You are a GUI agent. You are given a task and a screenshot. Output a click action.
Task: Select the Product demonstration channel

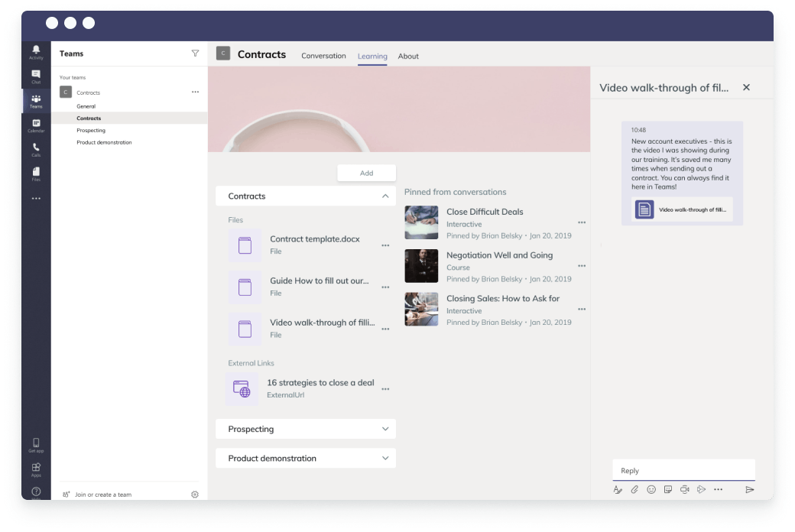pos(105,142)
